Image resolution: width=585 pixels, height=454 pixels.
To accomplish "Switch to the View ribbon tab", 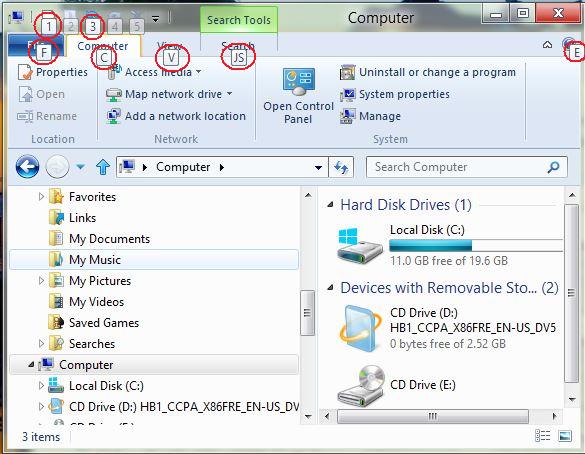I will (170, 46).
